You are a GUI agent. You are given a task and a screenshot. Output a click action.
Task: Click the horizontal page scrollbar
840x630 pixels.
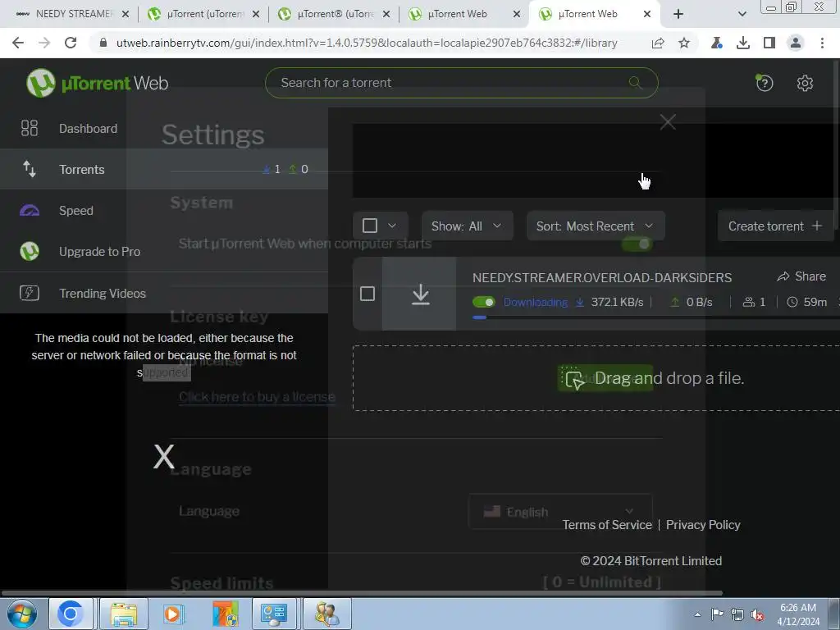coord(362,593)
